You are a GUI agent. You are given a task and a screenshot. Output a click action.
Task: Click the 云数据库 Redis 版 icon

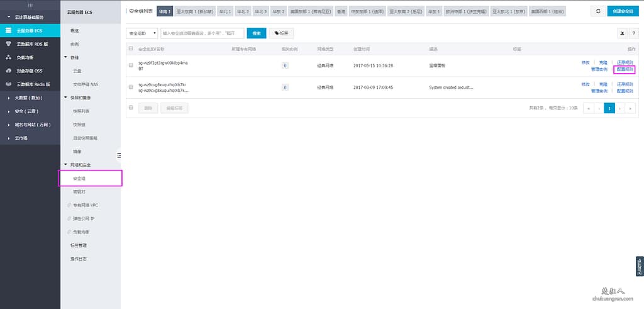(8, 84)
